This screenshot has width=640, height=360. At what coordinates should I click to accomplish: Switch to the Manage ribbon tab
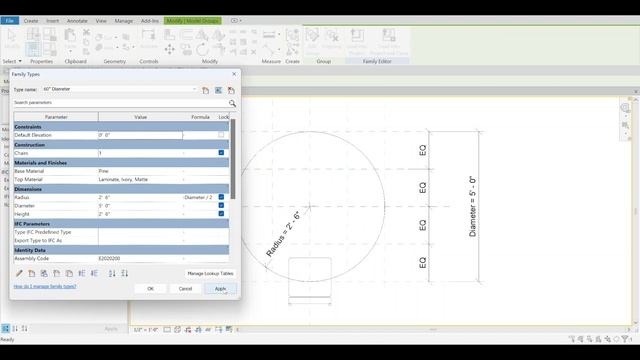[123, 20]
